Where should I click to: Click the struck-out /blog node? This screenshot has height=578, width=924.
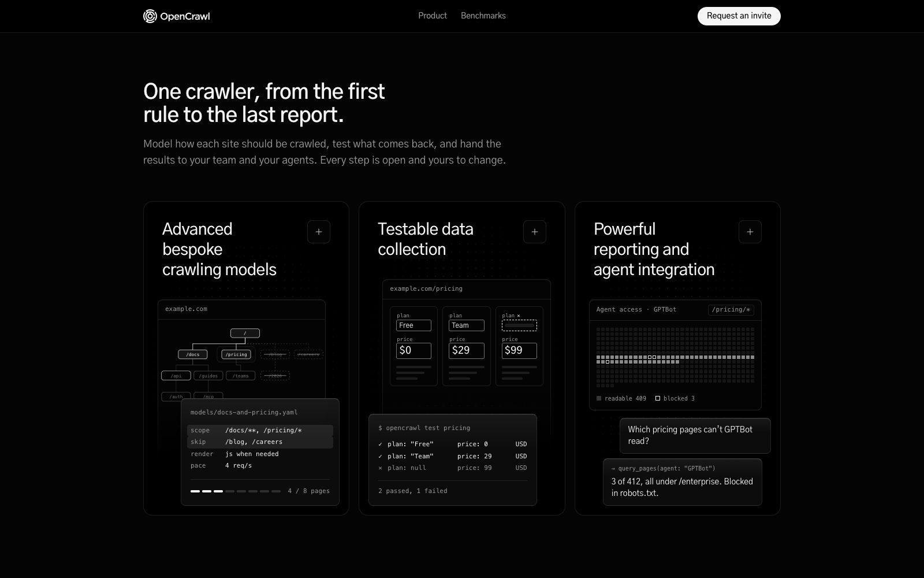point(275,354)
